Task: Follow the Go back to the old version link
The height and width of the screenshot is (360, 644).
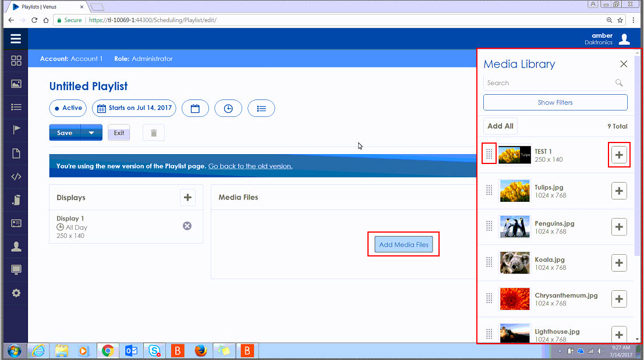Action: pyautogui.click(x=250, y=166)
